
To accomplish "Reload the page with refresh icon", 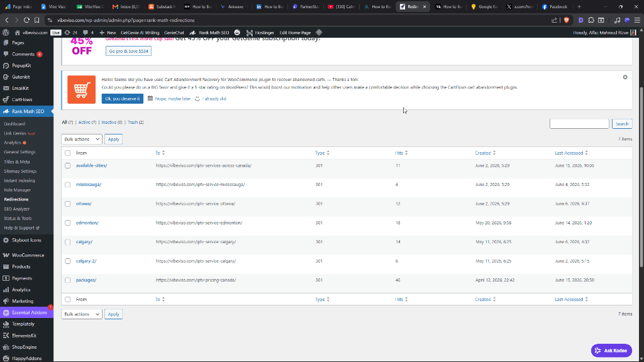I will tap(26, 20).
